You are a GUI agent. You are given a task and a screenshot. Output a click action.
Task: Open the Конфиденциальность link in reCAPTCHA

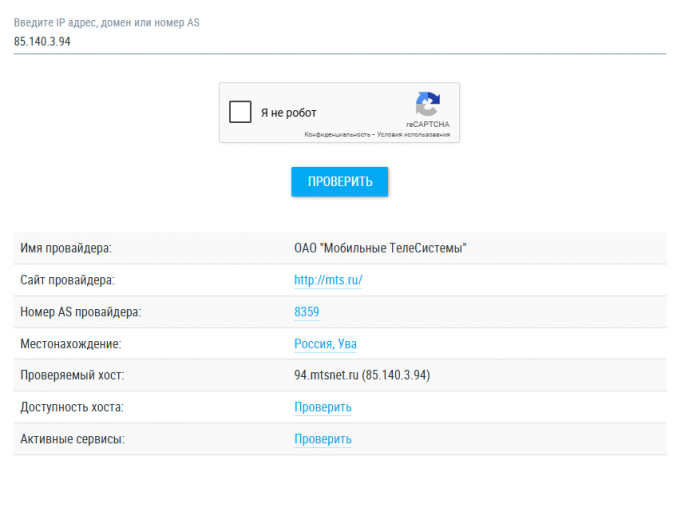(337, 135)
